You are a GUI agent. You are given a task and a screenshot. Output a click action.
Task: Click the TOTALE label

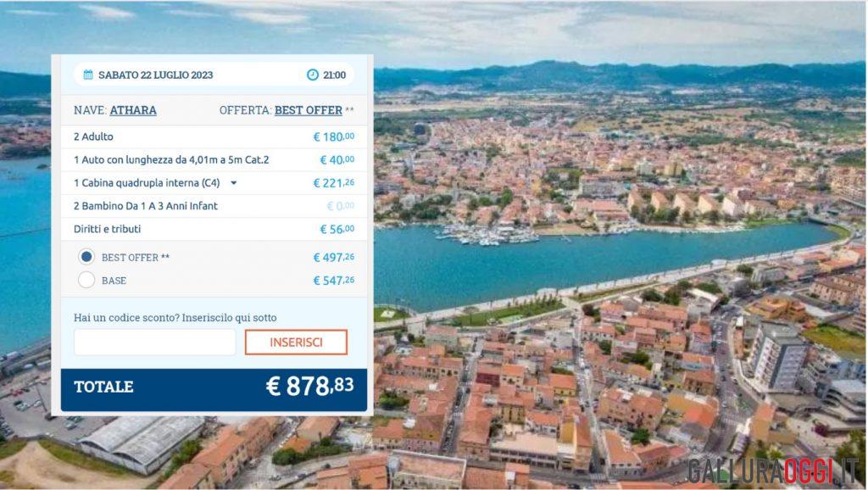pos(103,387)
